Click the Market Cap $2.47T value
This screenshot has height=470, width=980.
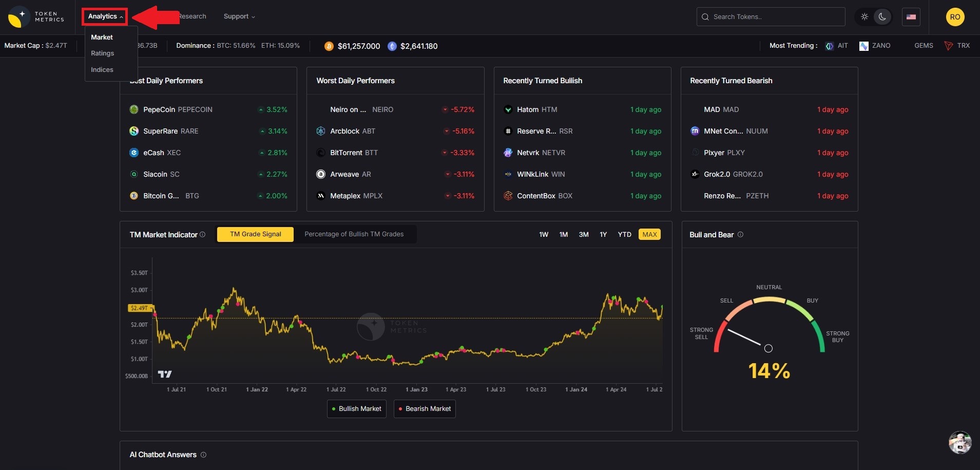point(56,46)
